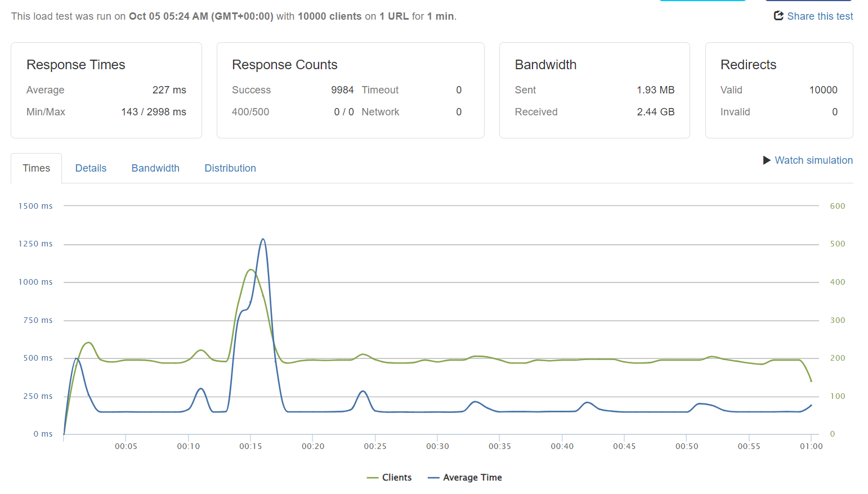Click the Network label
Screen dimensions: 868x494
(381, 112)
